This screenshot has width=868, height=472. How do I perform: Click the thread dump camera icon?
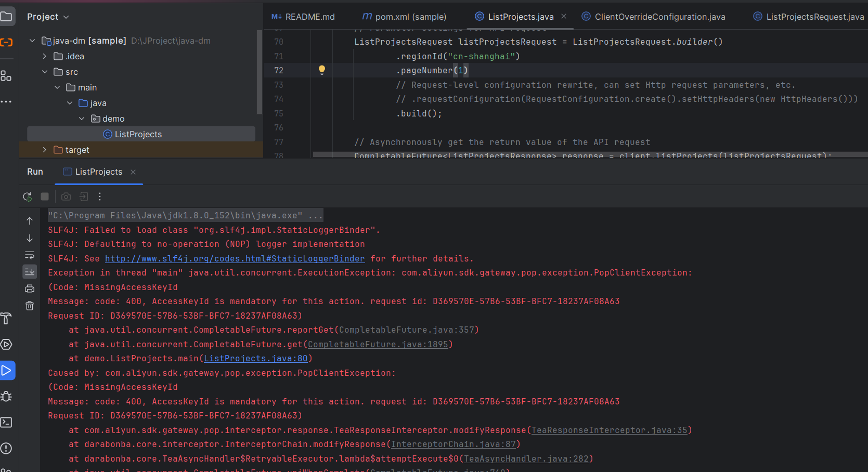tap(66, 196)
